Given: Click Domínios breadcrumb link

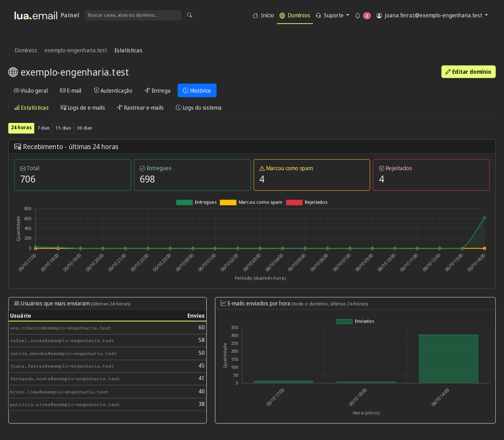Looking at the screenshot, I should (26, 50).
